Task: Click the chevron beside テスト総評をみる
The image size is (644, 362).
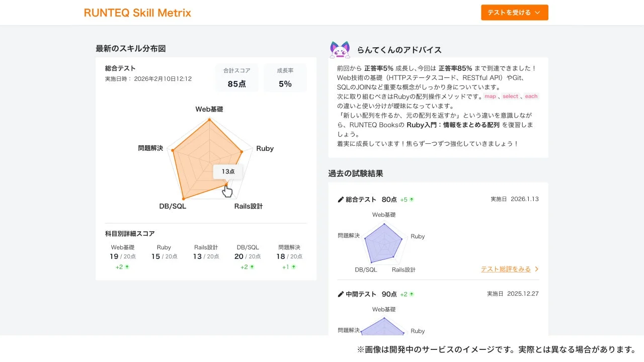Action: (537, 269)
